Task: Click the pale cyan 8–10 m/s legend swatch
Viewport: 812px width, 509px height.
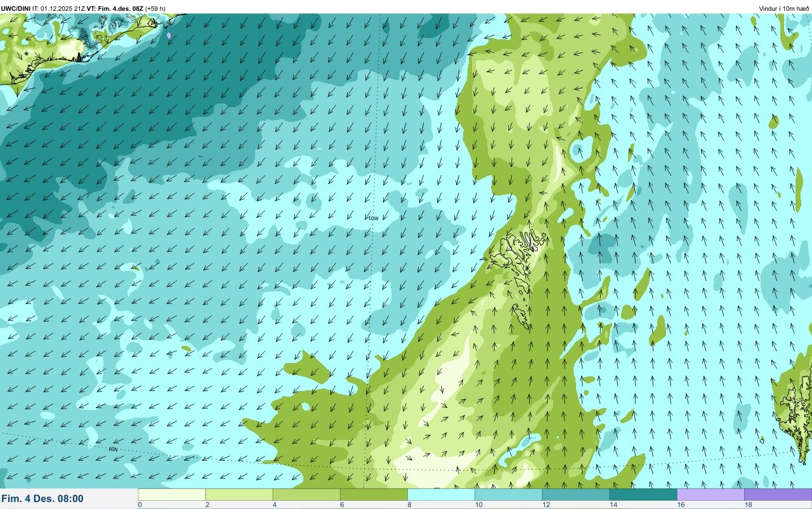Action: pyautogui.click(x=441, y=494)
